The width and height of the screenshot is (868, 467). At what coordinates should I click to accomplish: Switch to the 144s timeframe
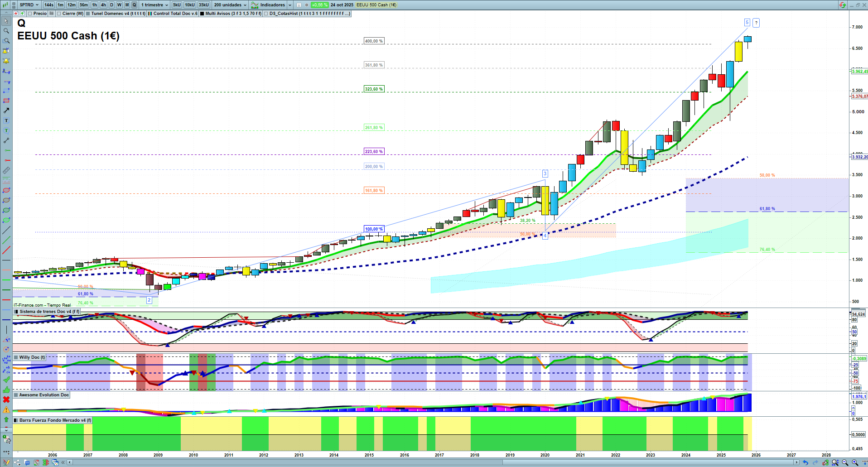tap(49, 5)
